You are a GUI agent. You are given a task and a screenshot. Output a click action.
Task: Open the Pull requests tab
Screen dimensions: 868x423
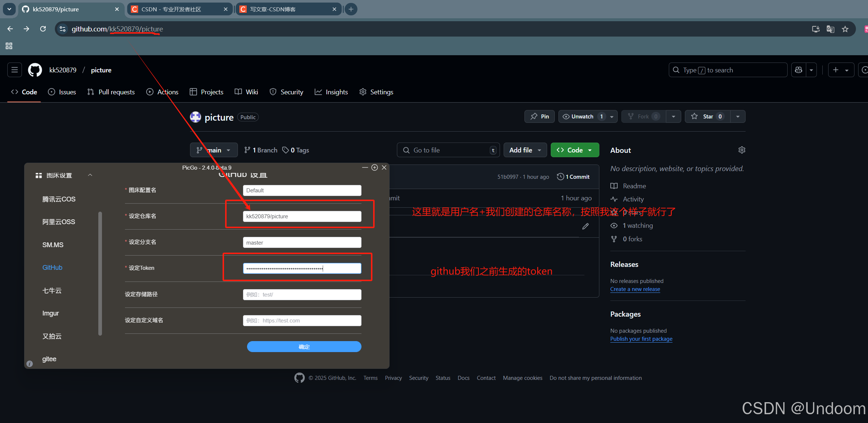pyautogui.click(x=111, y=92)
